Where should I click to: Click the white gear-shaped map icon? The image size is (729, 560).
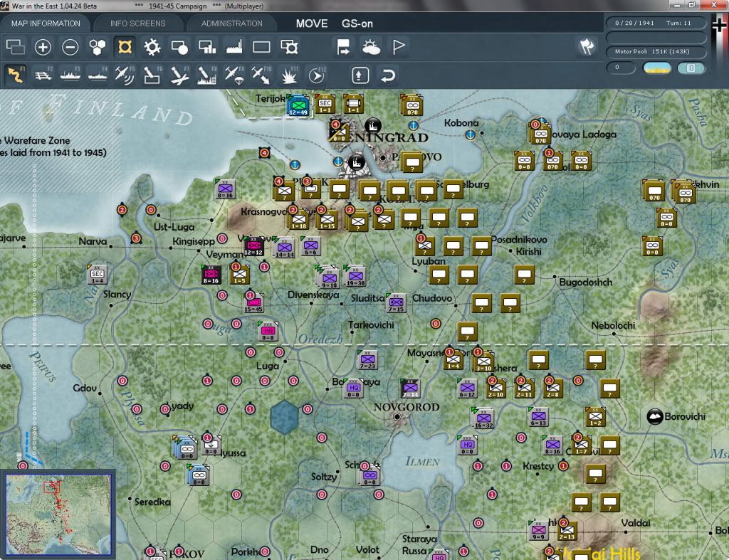152,47
